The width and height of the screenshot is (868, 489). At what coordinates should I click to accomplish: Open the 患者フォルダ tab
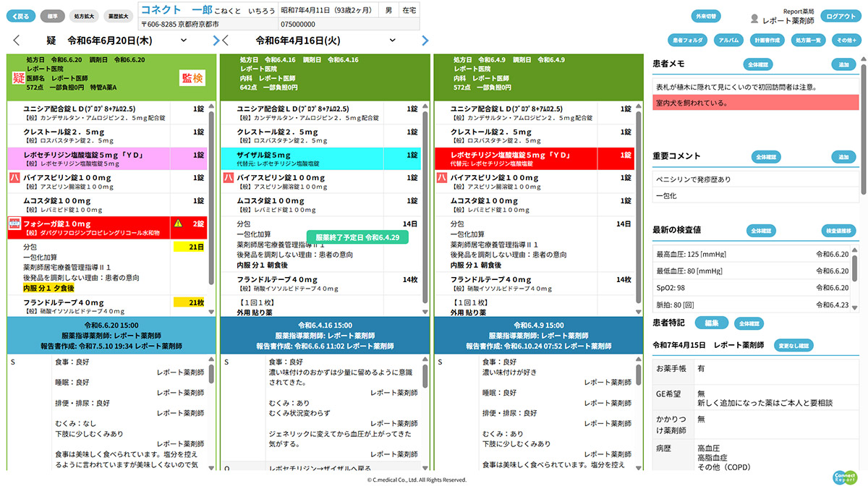coord(687,41)
